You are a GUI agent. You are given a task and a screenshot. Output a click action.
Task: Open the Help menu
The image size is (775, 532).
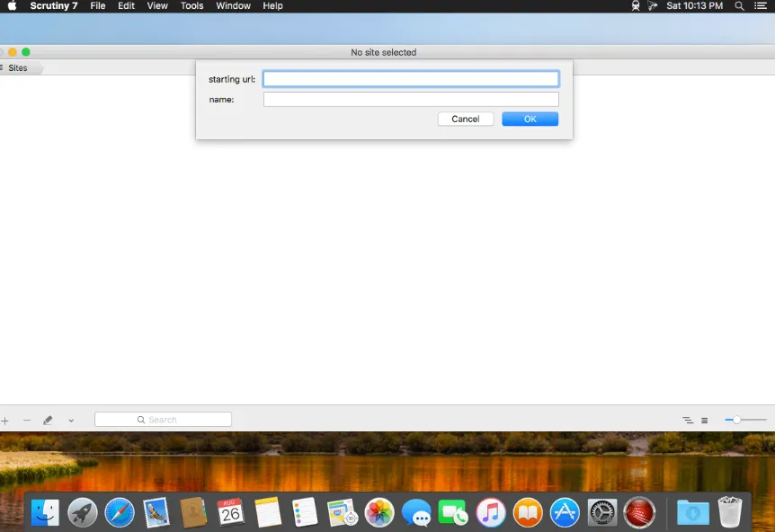[x=272, y=6]
